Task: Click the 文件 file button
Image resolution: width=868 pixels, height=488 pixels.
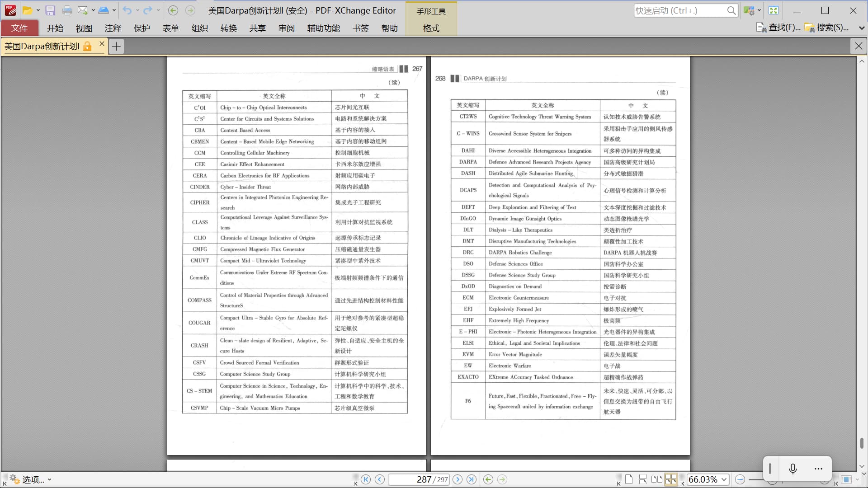Action: click(19, 28)
